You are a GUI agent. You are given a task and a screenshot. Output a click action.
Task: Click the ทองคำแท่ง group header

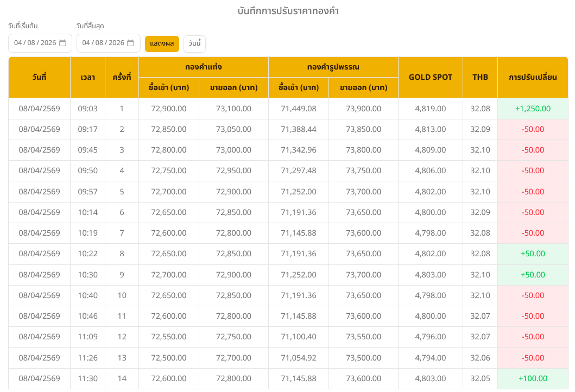[x=203, y=67]
